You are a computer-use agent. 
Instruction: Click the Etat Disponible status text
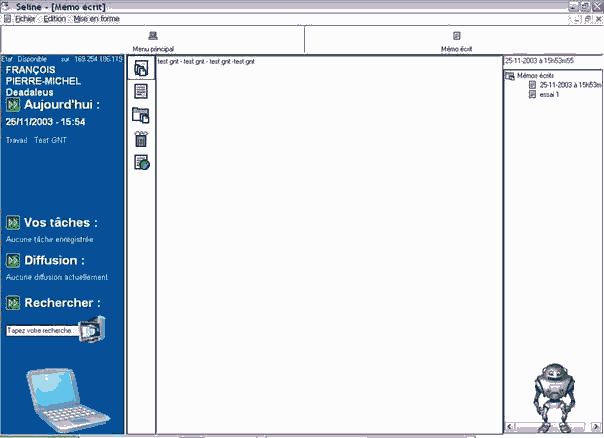[24, 59]
